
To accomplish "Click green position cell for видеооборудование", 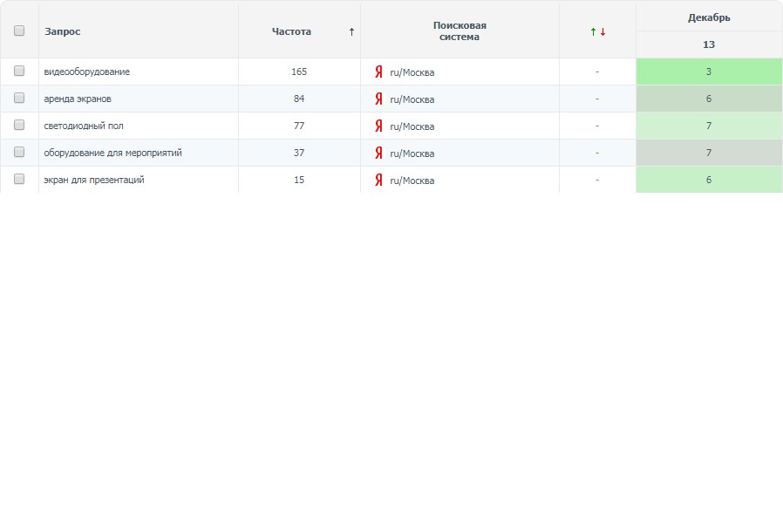I will (x=709, y=72).
